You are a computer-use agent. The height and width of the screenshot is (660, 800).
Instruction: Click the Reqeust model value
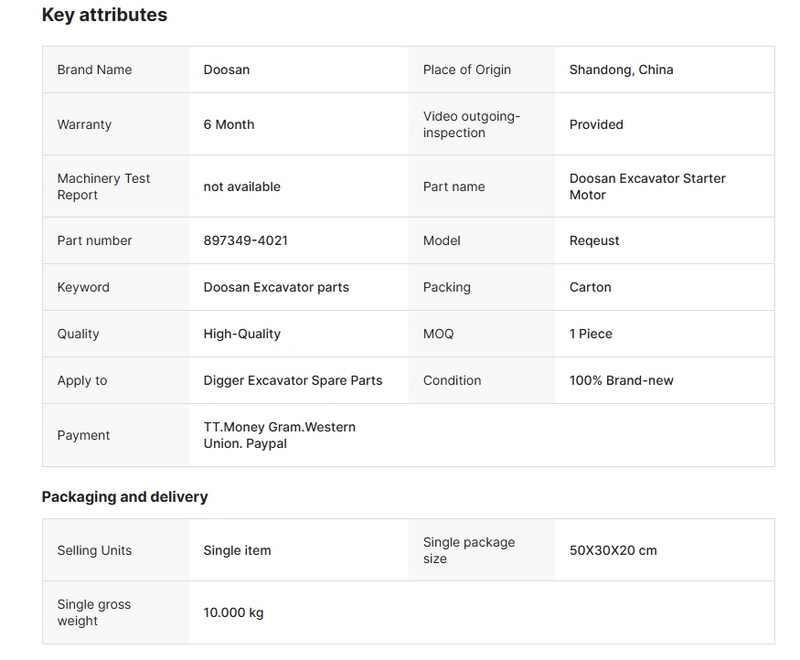(x=594, y=241)
